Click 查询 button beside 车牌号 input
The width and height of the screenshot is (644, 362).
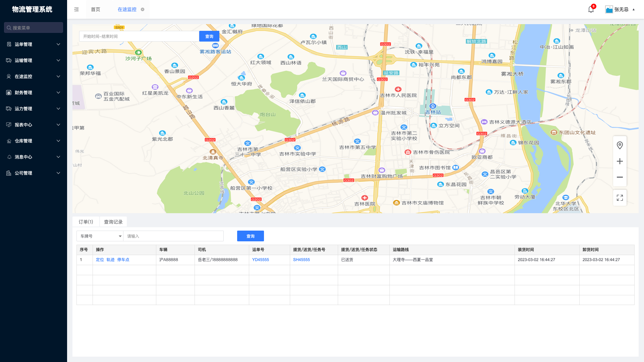tap(251, 236)
